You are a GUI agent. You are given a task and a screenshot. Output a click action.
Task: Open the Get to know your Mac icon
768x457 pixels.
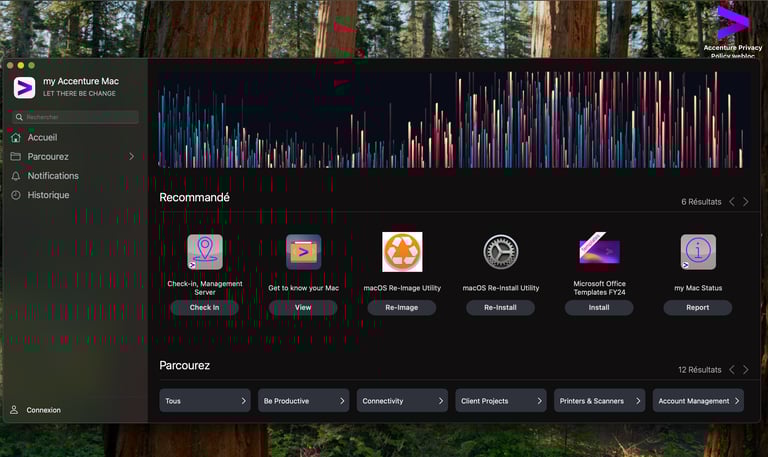[304, 252]
